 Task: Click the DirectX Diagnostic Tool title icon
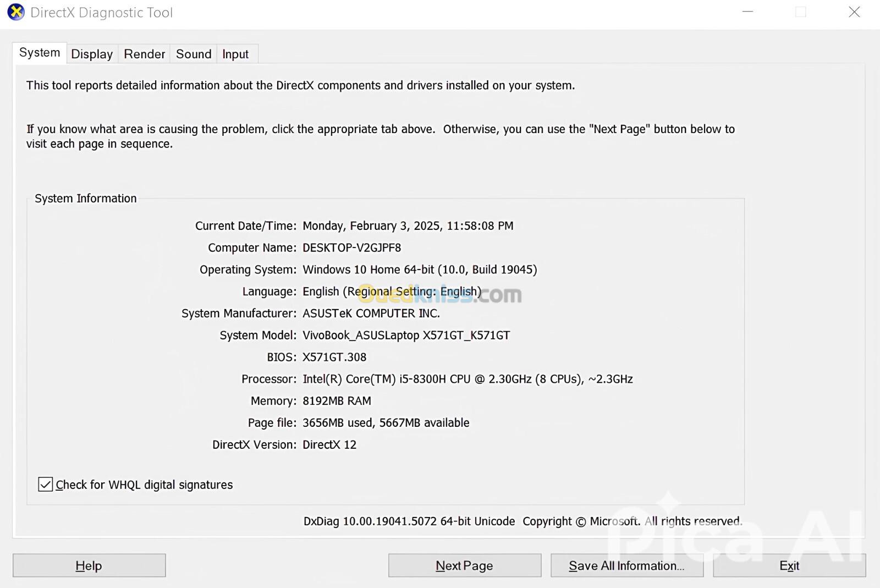[x=16, y=12]
